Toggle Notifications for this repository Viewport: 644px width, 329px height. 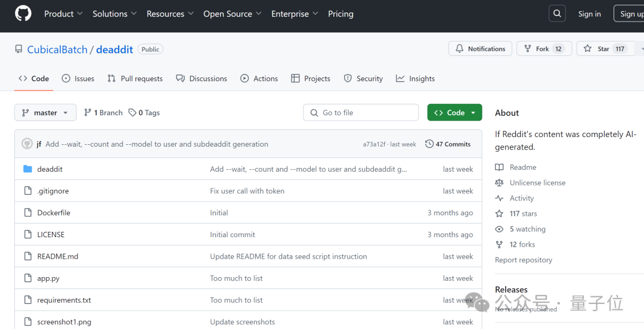point(481,49)
